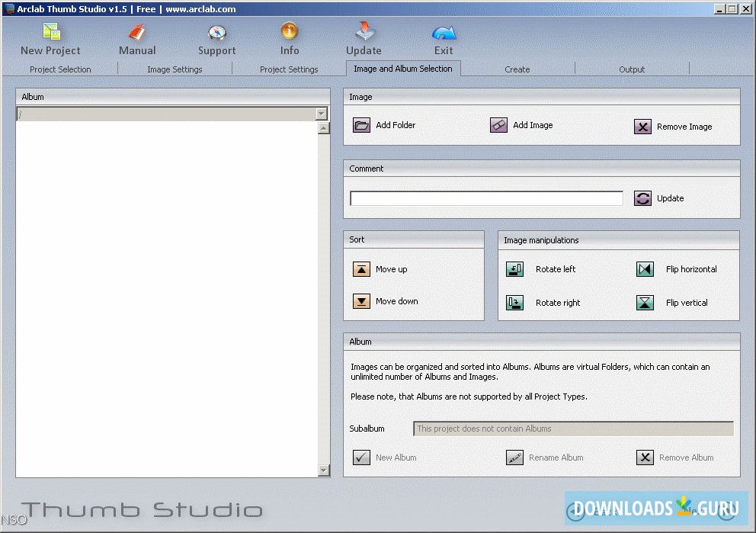The width and height of the screenshot is (756, 533).
Task: Click the New Album checkmark icon
Action: click(361, 458)
